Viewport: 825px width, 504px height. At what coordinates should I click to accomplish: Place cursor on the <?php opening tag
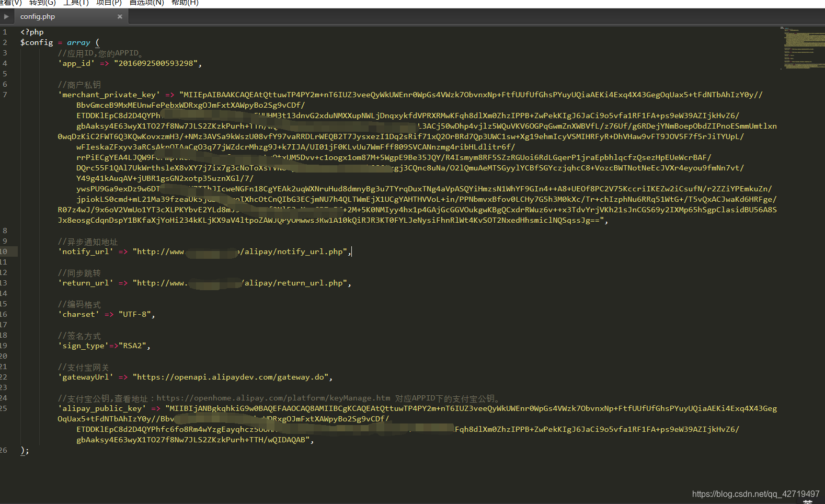click(32, 32)
